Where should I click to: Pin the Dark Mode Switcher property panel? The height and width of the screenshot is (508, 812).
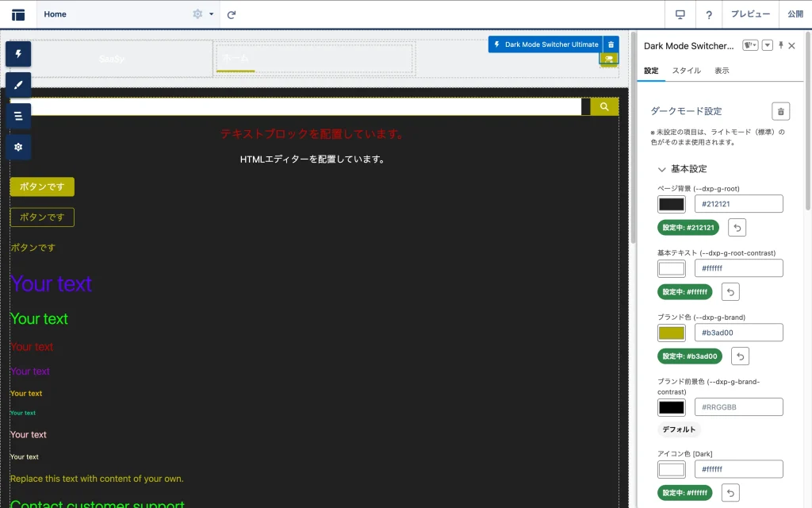[x=780, y=46]
